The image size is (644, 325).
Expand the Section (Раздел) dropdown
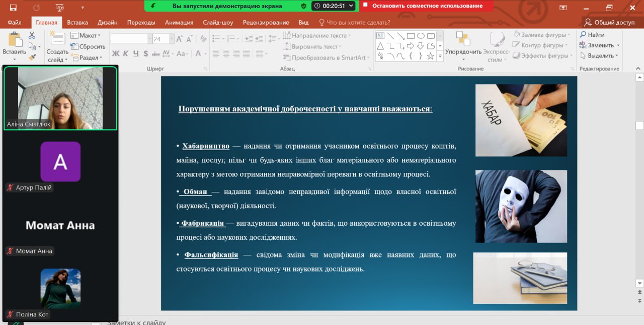coord(87,57)
